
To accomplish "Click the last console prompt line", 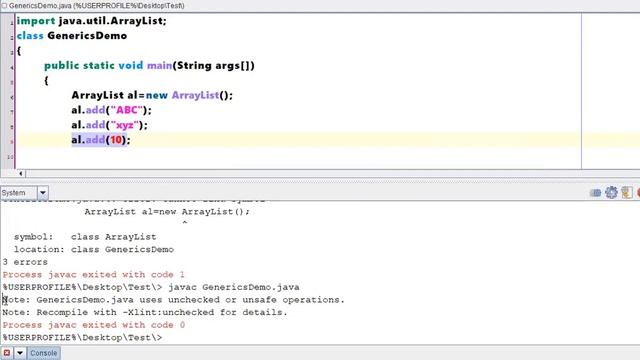I will [82, 338].
